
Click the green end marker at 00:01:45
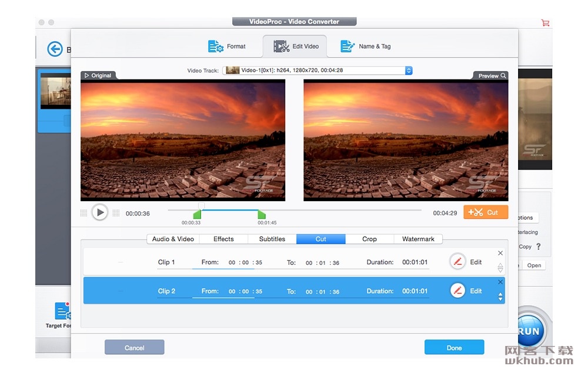[262, 214]
